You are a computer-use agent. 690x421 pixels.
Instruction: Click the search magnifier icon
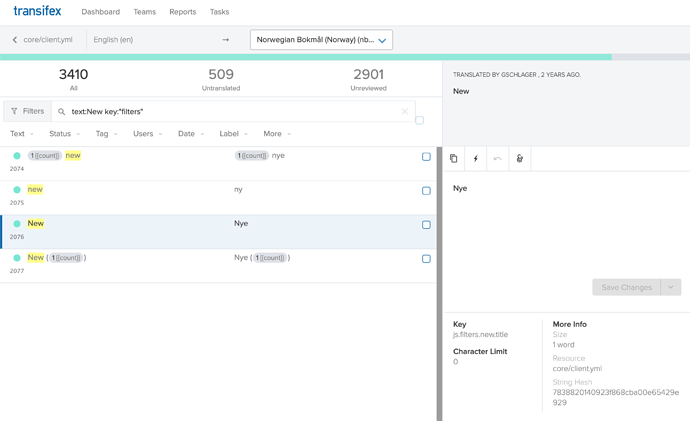(62, 112)
